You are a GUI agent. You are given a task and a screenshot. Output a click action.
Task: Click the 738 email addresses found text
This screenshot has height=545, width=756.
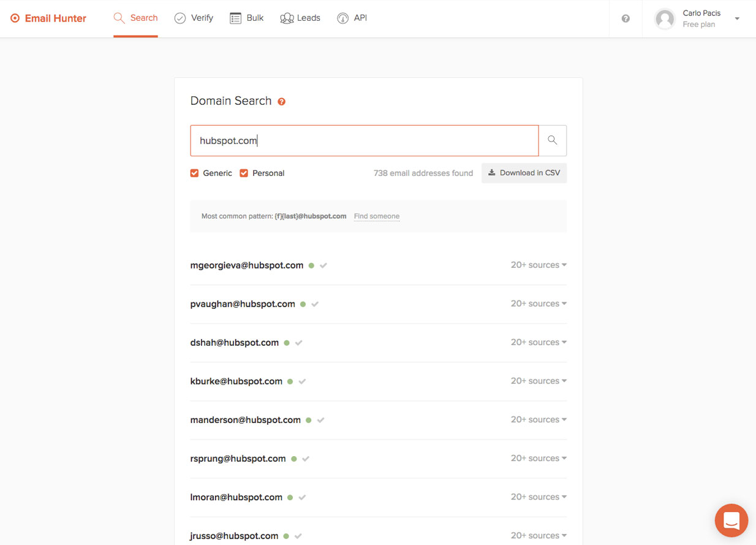423,173
